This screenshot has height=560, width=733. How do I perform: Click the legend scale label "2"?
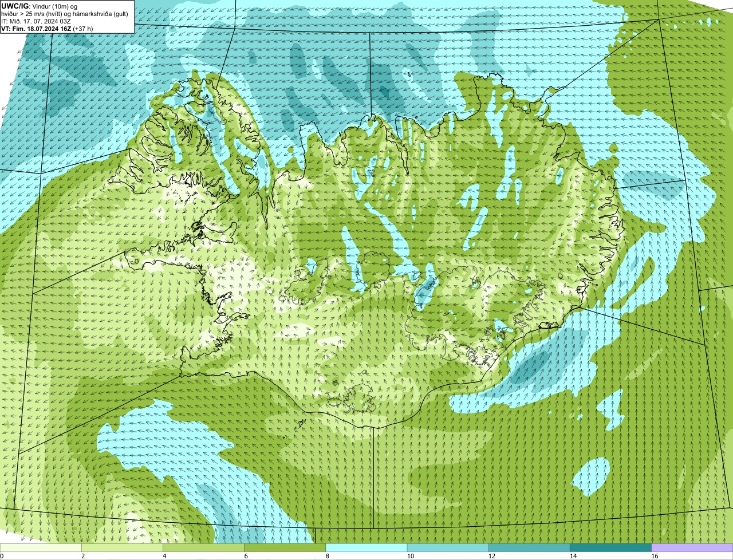coord(83,556)
